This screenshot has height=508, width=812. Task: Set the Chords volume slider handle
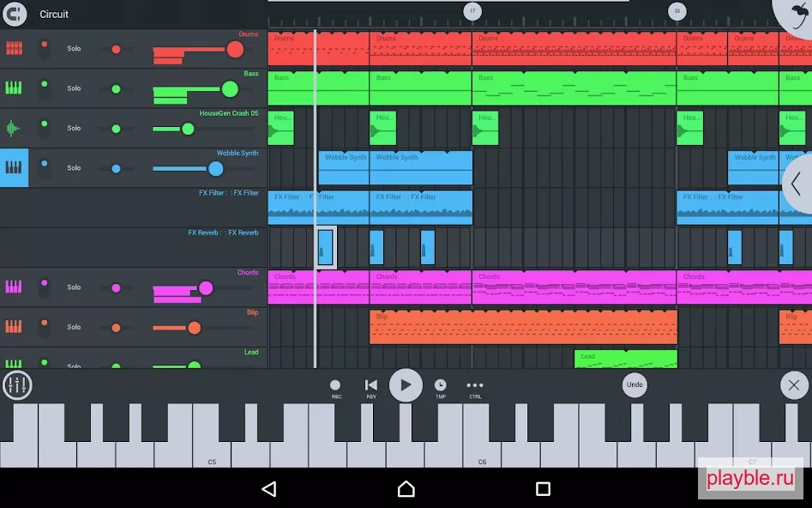pos(206,288)
